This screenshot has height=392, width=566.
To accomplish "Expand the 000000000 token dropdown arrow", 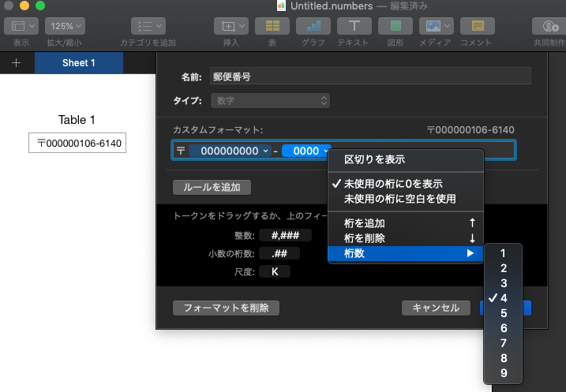I will click(x=265, y=151).
